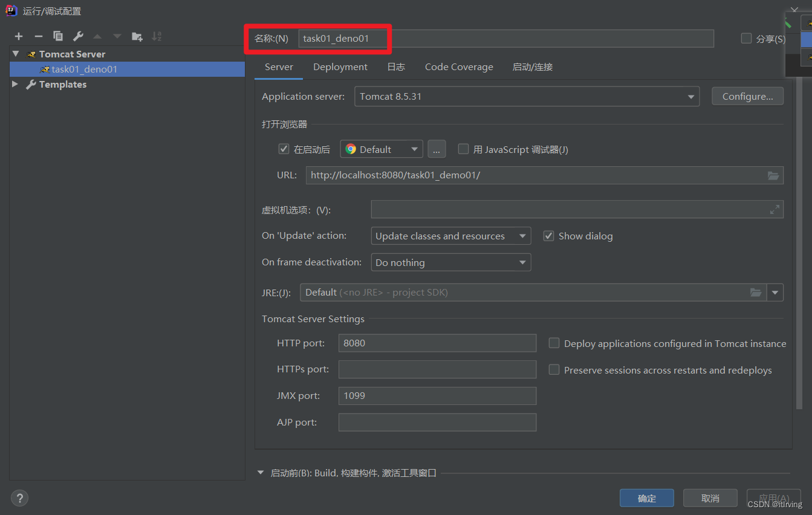This screenshot has width=812, height=515.
Task: Uncheck the Show dialog checkbox
Action: click(548, 236)
